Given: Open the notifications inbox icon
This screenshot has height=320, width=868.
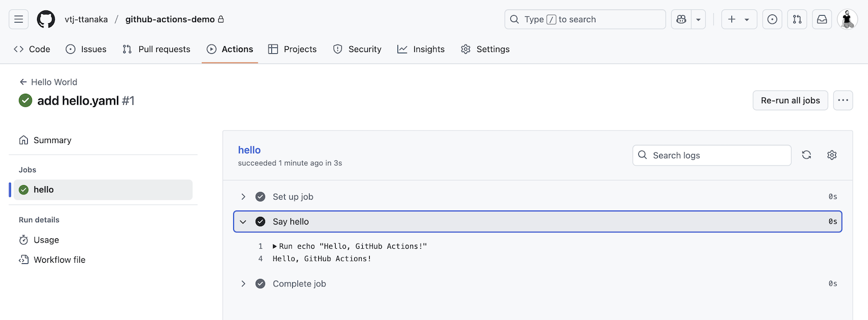Looking at the screenshot, I should [822, 19].
